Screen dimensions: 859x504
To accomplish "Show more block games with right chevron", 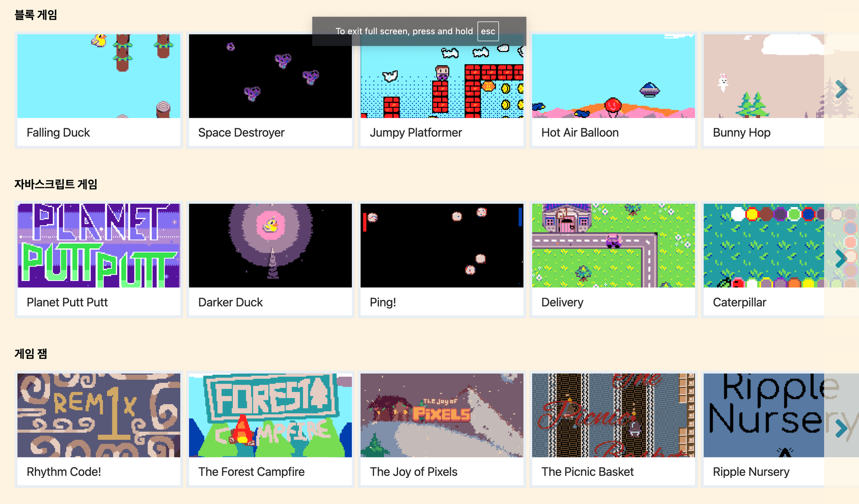I will [x=841, y=89].
